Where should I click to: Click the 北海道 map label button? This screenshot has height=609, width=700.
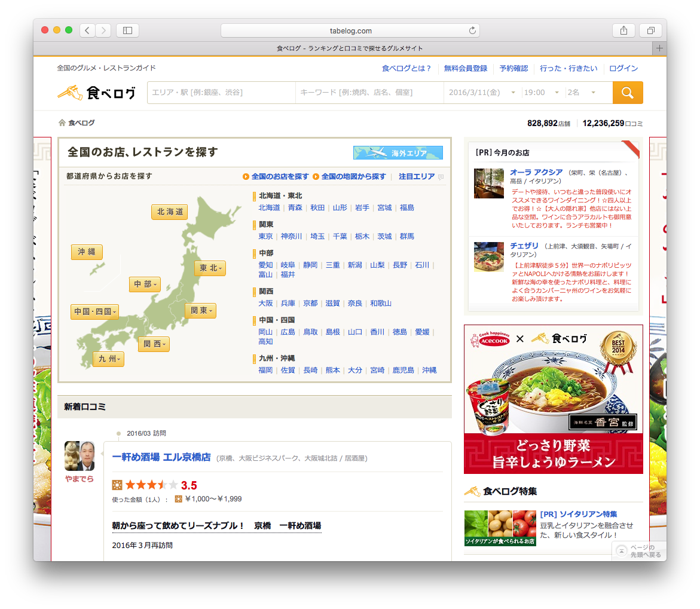(170, 212)
